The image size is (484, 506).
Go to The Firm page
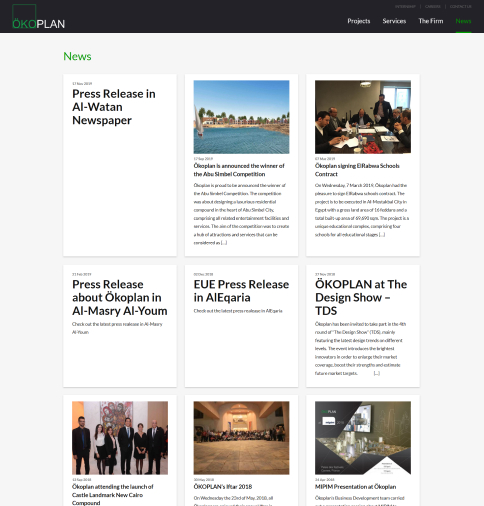431,21
